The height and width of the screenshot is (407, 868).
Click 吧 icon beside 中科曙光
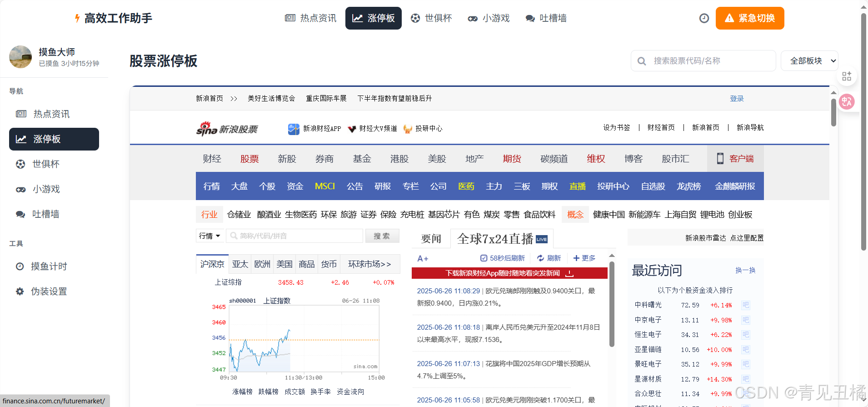pyautogui.click(x=746, y=305)
